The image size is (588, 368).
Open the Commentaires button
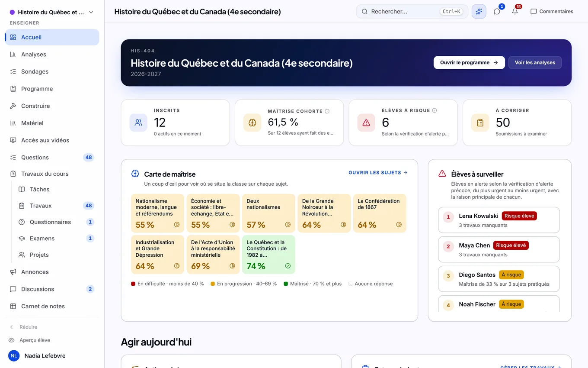click(x=552, y=12)
